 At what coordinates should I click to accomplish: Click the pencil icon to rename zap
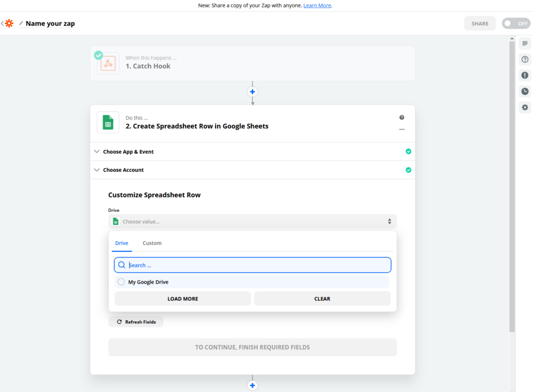point(21,23)
